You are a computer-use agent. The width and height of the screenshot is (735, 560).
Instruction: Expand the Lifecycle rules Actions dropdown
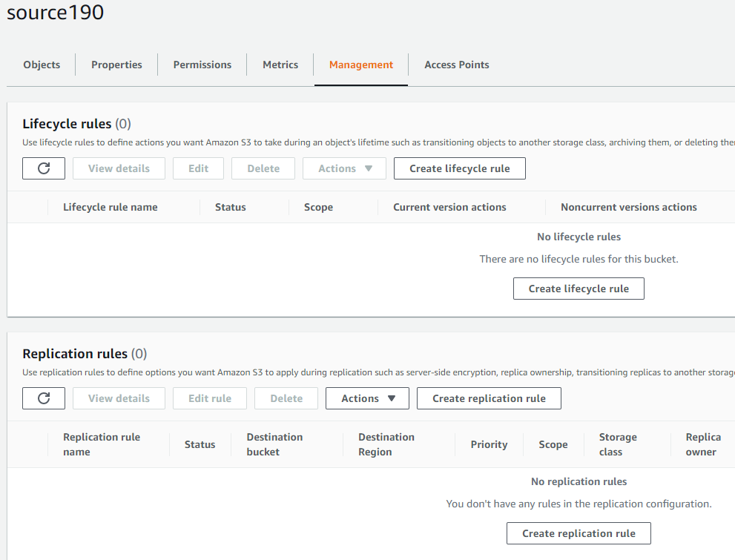[x=345, y=168]
